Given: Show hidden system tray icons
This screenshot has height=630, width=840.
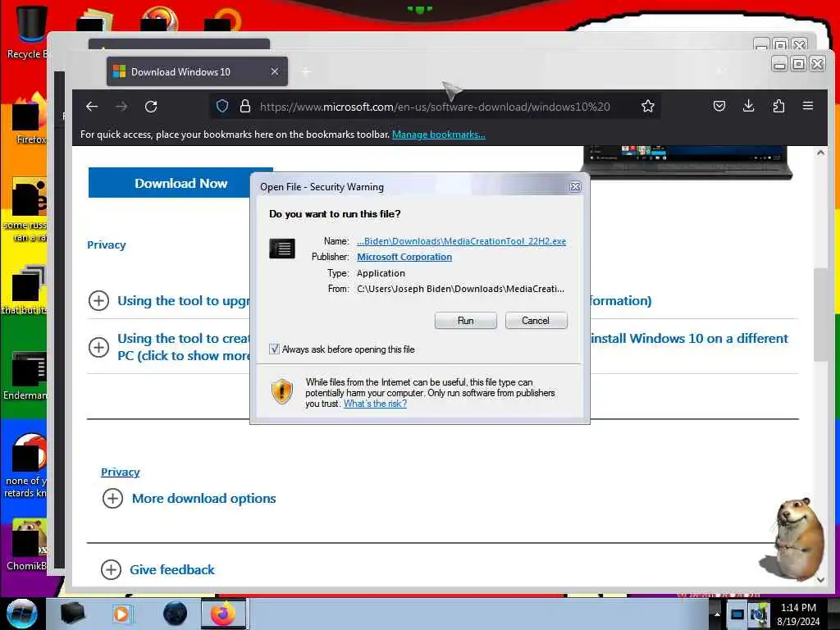Looking at the screenshot, I should tap(717, 614).
